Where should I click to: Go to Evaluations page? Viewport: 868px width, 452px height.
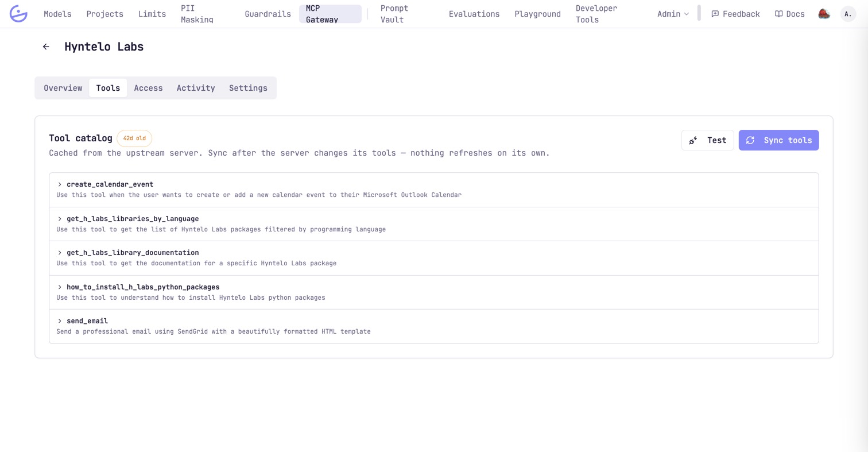point(474,14)
